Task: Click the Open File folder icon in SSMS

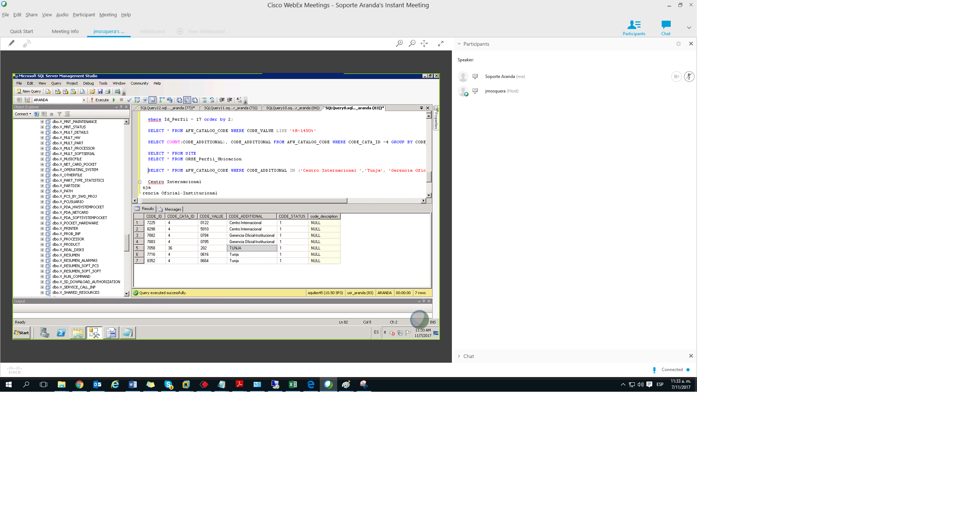Action: [92, 91]
